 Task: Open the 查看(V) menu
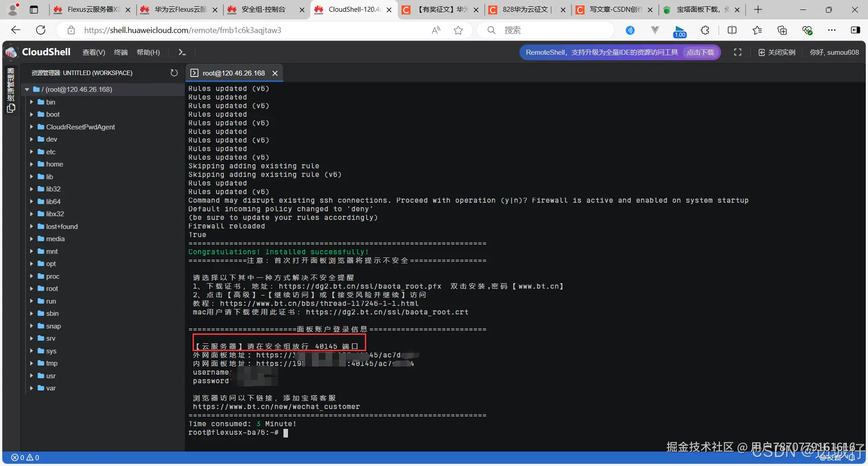94,52
